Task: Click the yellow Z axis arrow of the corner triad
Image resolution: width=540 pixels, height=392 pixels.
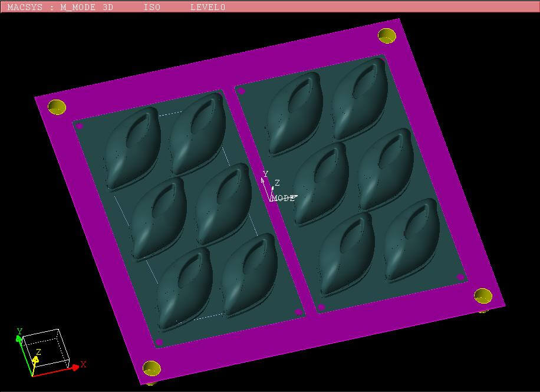Action: point(35,360)
